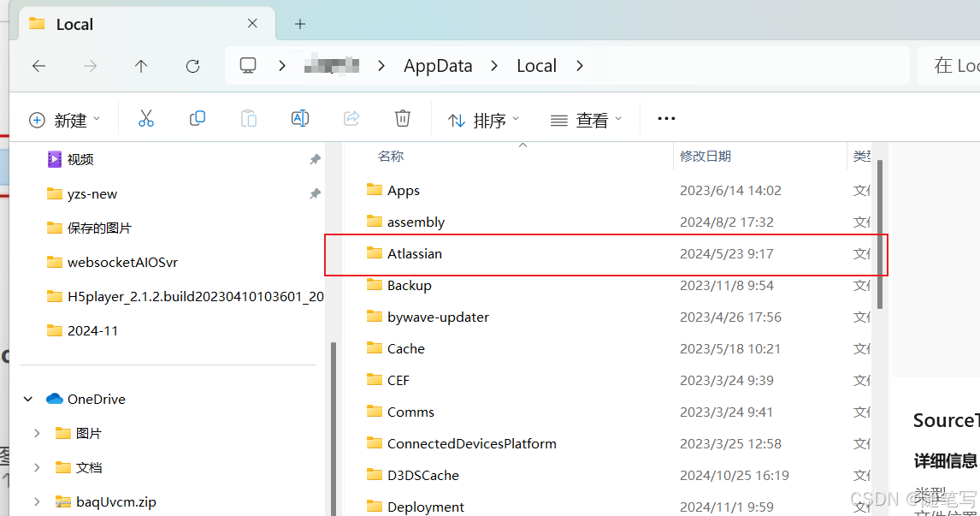The height and width of the screenshot is (516, 980).
Task: Select the Backup folder
Action: [x=409, y=285]
